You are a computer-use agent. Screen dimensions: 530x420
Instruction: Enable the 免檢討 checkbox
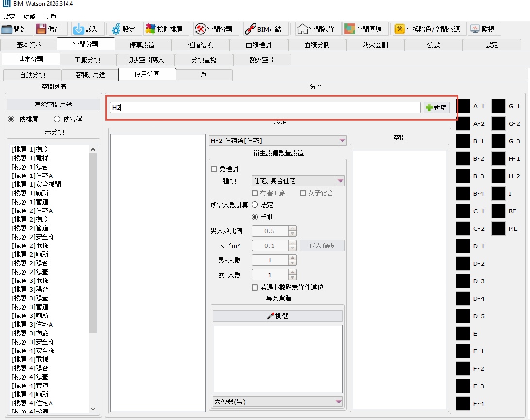click(214, 169)
